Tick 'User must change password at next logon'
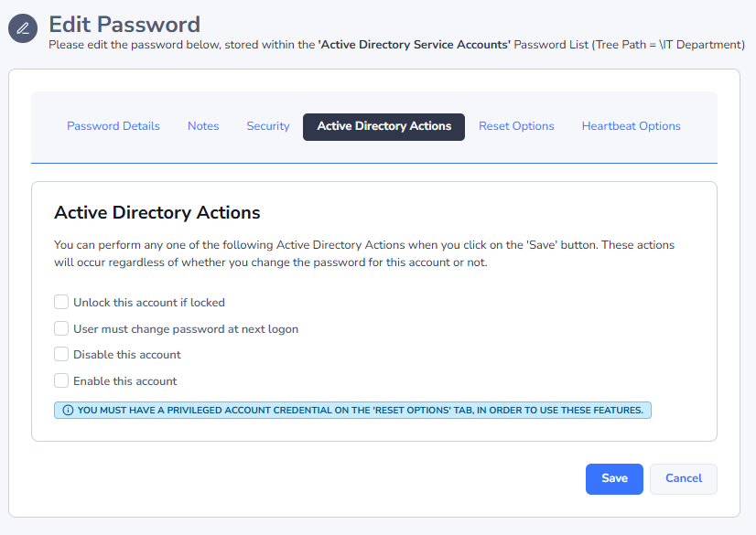Viewport: 756px width, 535px height. point(61,328)
